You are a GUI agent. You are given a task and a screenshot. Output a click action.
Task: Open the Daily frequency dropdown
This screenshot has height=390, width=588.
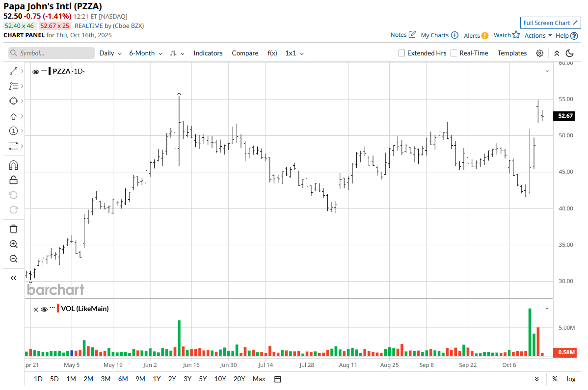pos(110,53)
